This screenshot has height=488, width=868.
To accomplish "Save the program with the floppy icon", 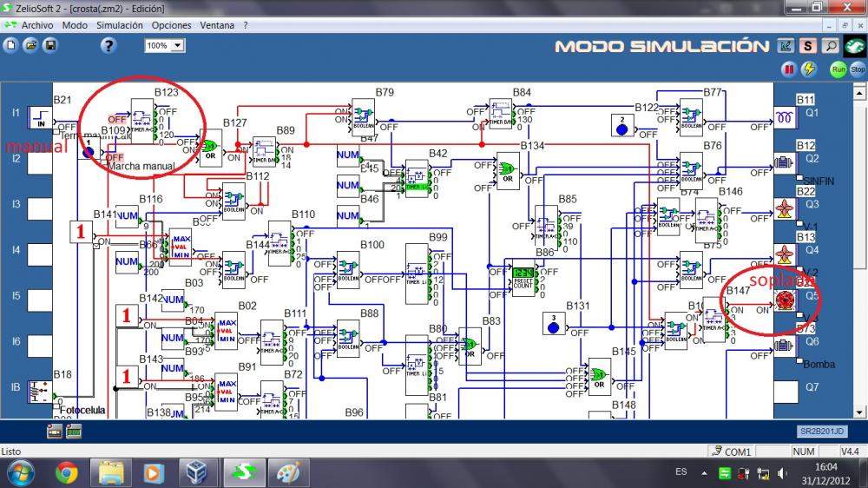I will [x=50, y=45].
